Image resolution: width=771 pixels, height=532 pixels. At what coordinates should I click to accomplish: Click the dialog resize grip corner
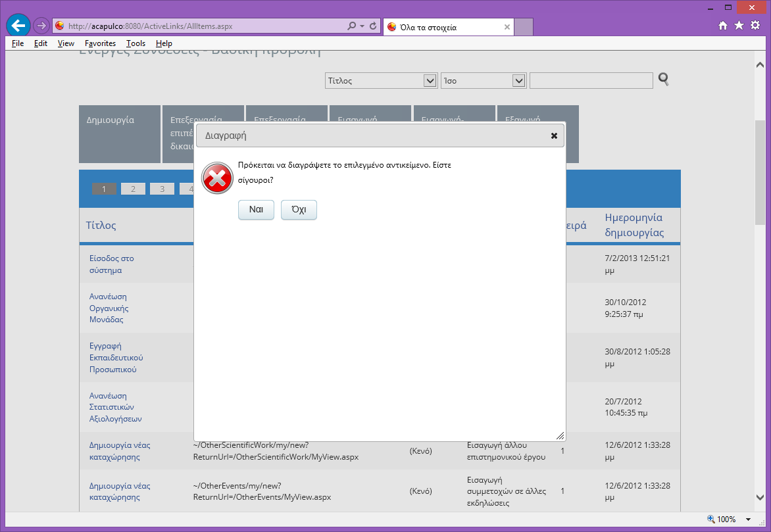tap(560, 435)
